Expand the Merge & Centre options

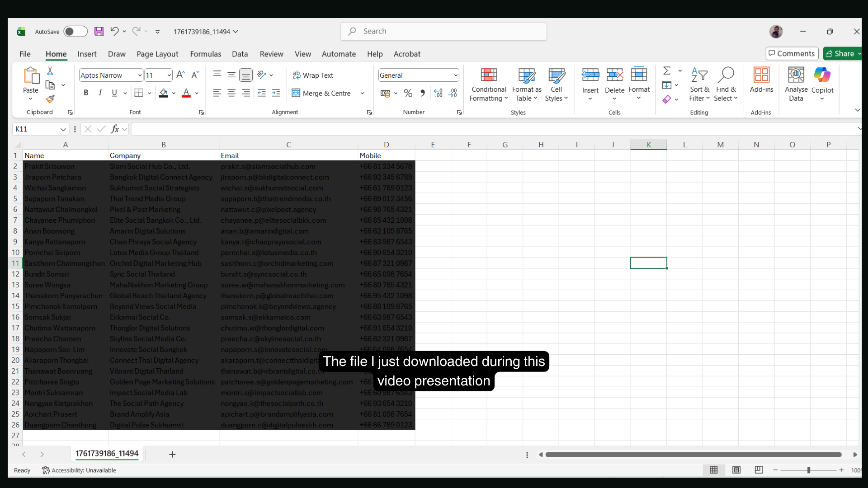coord(362,93)
